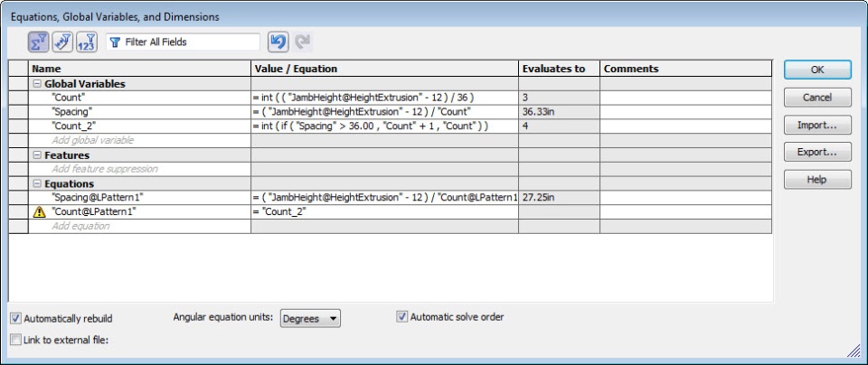Click the grayed Redo arrow icon
868x365 pixels.
[x=302, y=42]
